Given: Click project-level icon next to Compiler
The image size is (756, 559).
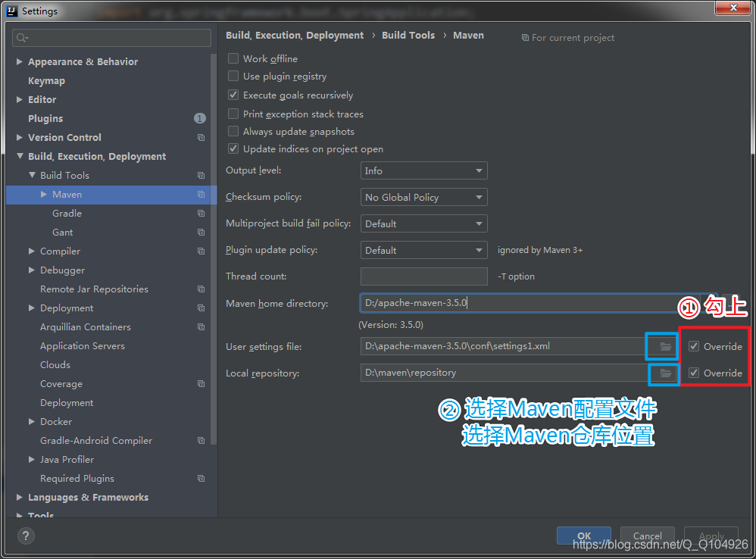Looking at the screenshot, I should pyautogui.click(x=201, y=251).
